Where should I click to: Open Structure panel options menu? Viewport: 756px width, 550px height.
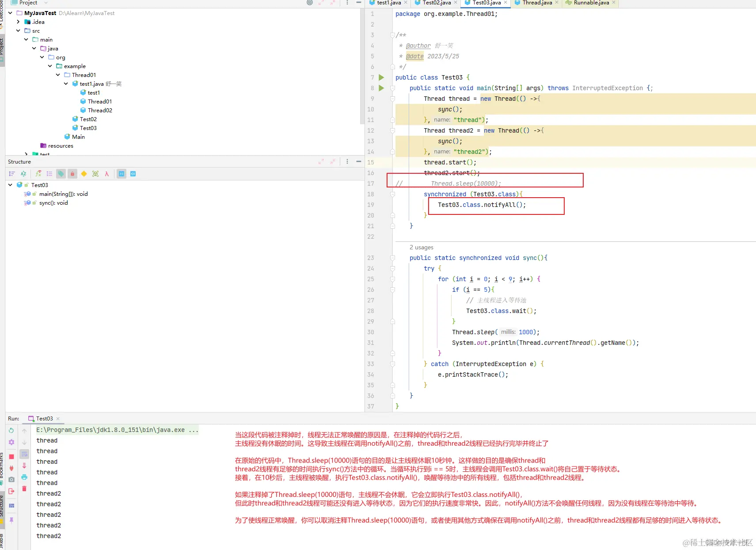point(347,161)
